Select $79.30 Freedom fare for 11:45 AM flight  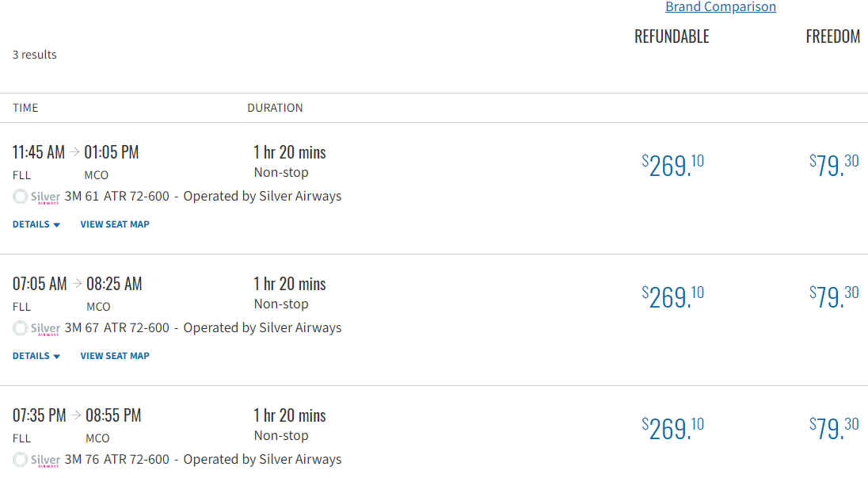click(834, 165)
